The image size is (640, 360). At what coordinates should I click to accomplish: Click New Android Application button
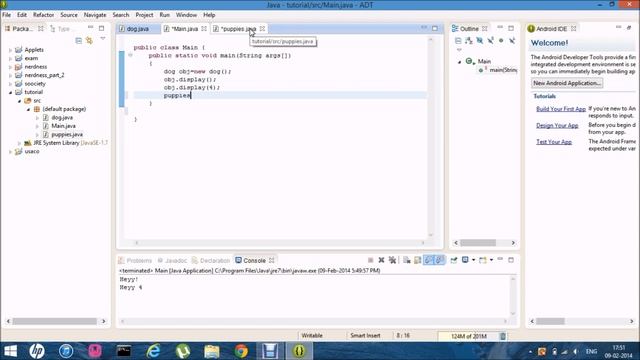click(x=567, y=83)
